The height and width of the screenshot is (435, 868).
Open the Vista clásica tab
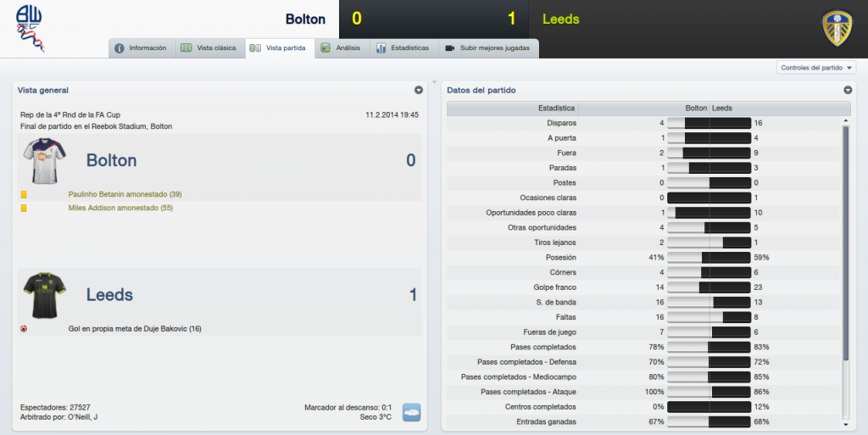210,48
